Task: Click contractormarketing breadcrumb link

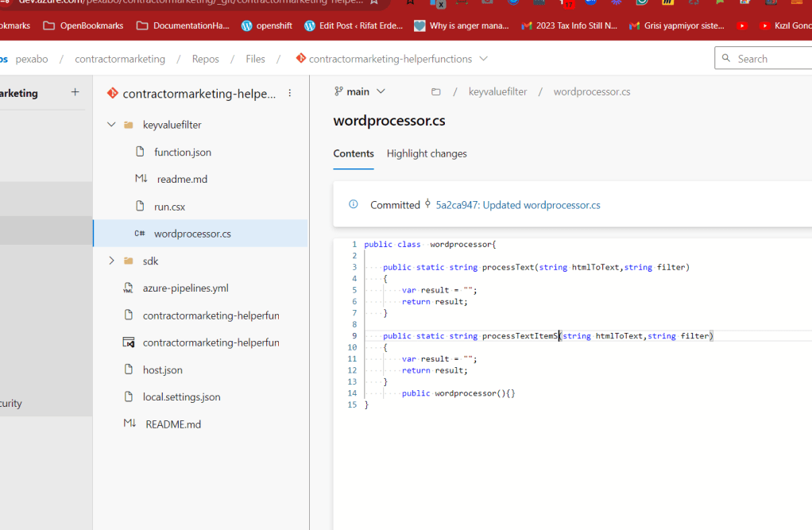Action: pos(120,59)
